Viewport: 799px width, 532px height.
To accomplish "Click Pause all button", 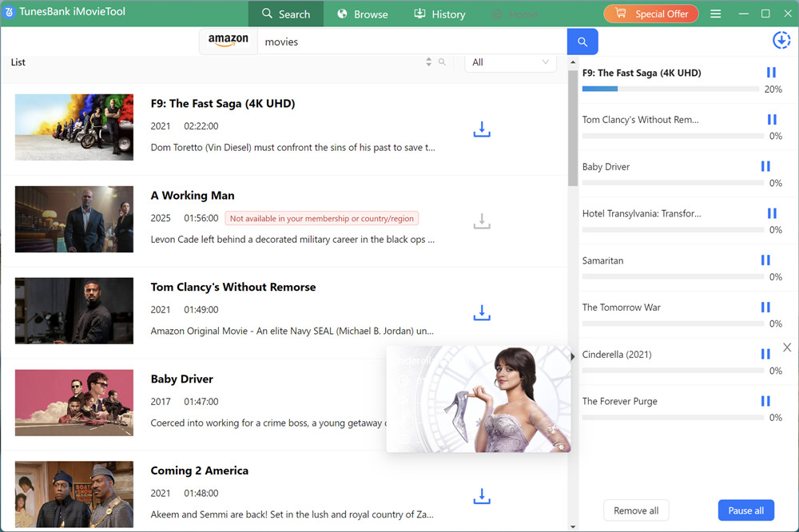I will [x=746, y=510].
